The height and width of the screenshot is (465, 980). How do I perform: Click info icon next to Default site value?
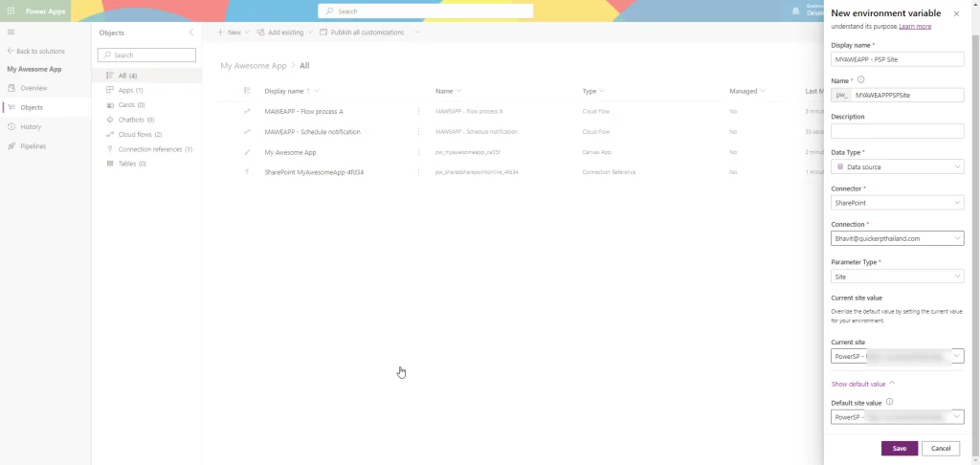[x=890, y=403]
